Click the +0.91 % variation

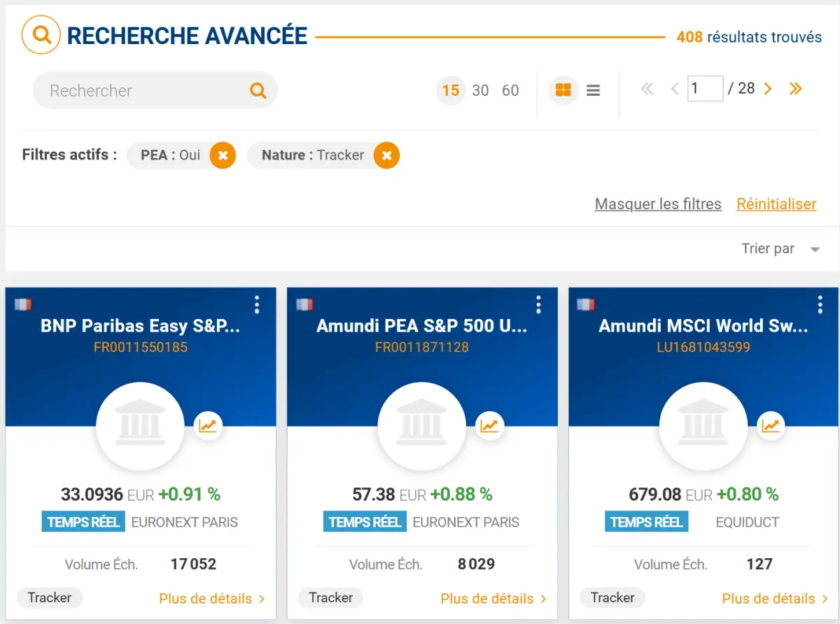pos(189,495)
